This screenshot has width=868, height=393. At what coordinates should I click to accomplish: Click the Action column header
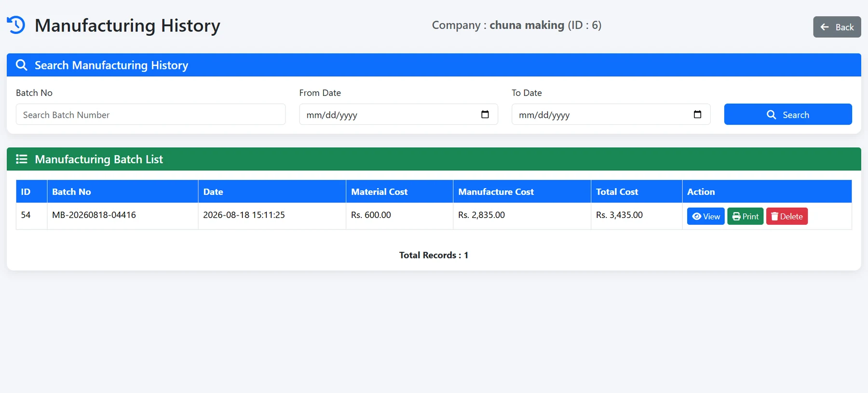coord(767,191)
